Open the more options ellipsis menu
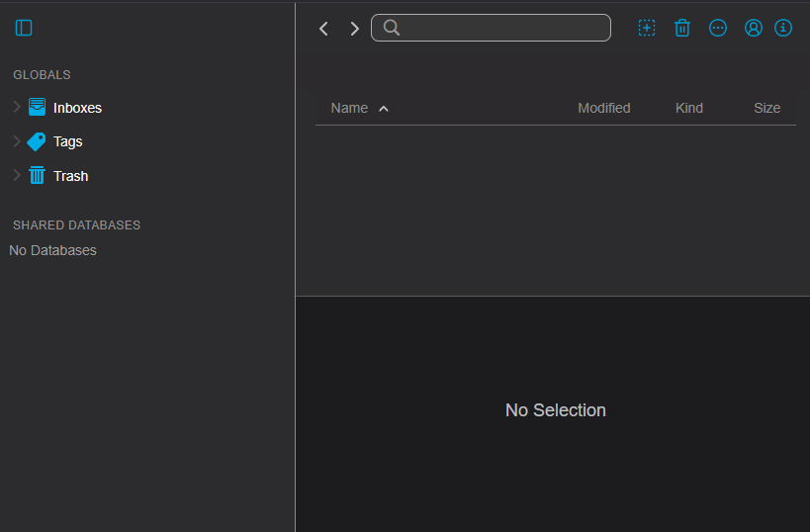810x532 pixels. pyautogui.click(x=718, y=28)
